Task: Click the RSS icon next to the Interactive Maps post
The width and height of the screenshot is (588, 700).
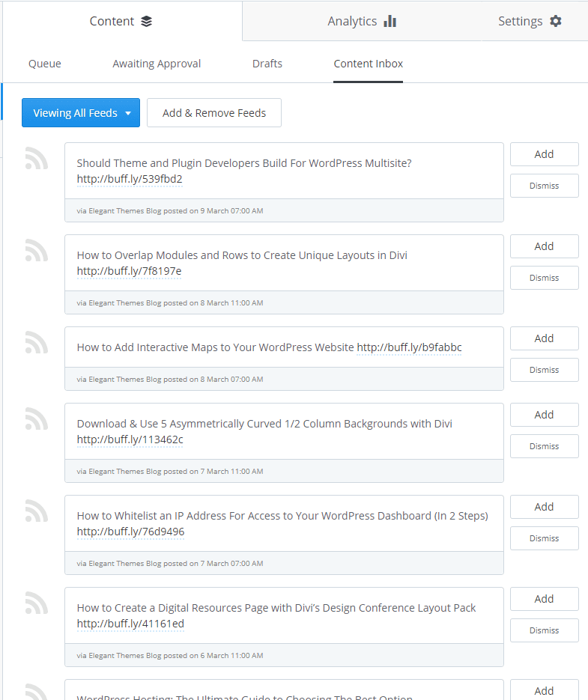Action: 36,343
